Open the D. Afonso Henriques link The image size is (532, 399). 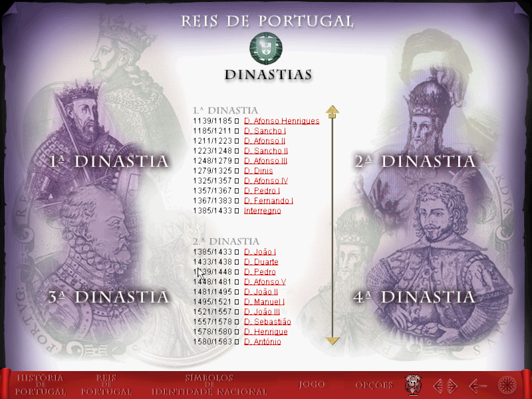click(281, 121)
